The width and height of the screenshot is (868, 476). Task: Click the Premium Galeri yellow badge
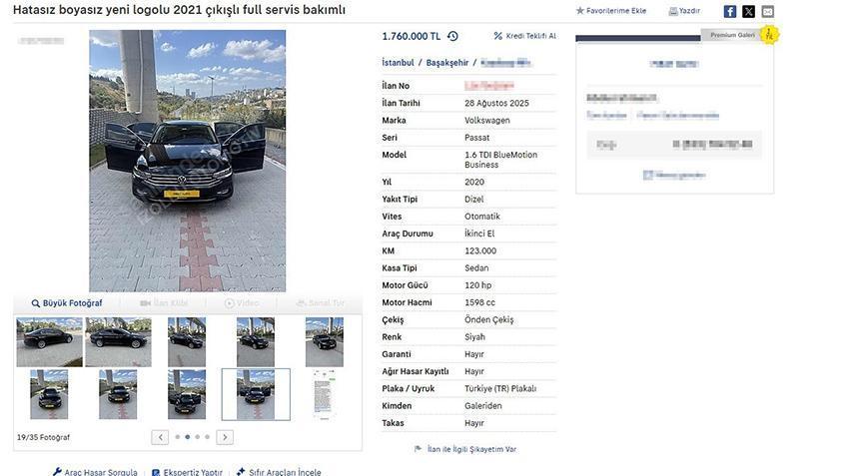(769, 34)
